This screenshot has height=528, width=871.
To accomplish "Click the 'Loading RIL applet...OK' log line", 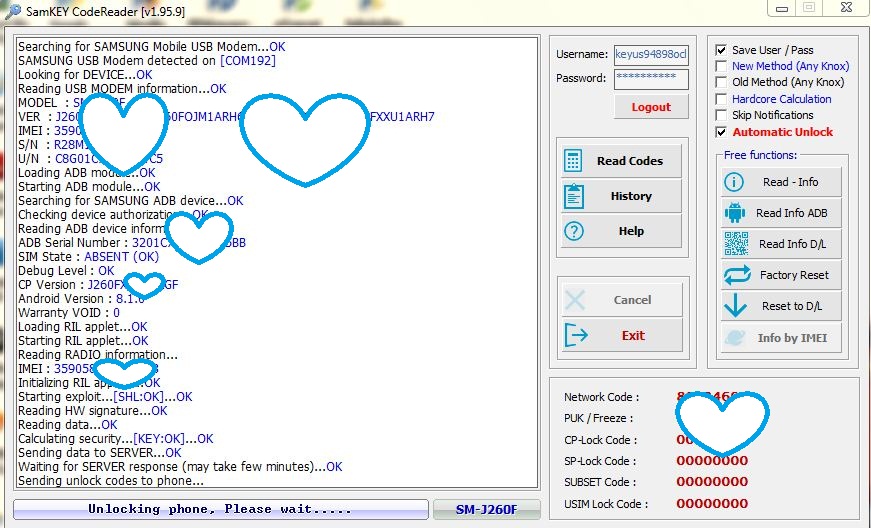I will pyautogui.click(x=83, y=326).
